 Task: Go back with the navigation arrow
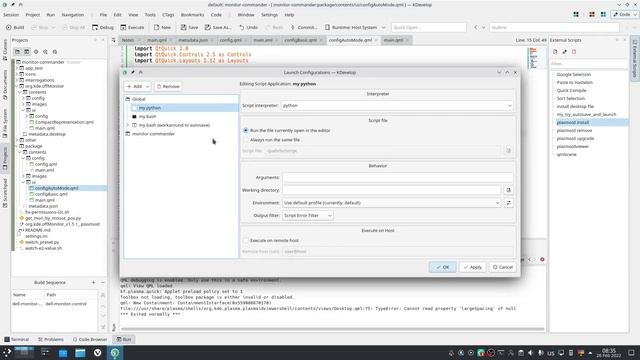click(476, 27)
